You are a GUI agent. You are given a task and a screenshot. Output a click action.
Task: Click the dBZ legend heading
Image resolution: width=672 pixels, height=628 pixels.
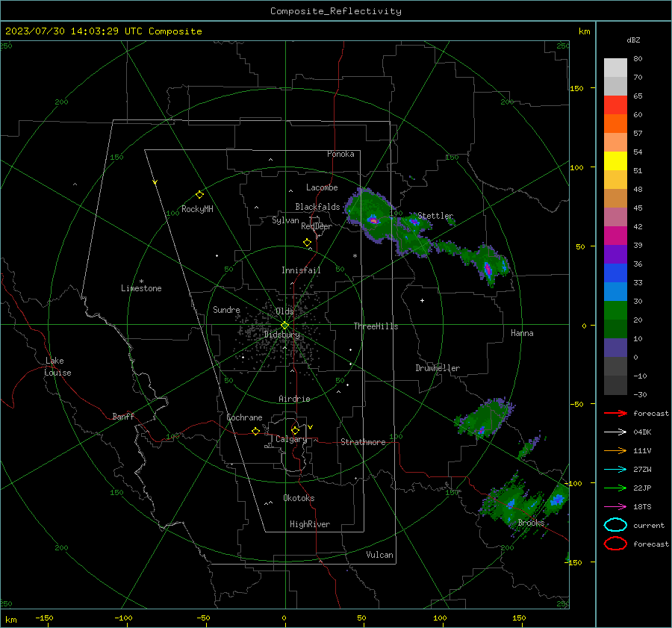(x=633, y=40)
